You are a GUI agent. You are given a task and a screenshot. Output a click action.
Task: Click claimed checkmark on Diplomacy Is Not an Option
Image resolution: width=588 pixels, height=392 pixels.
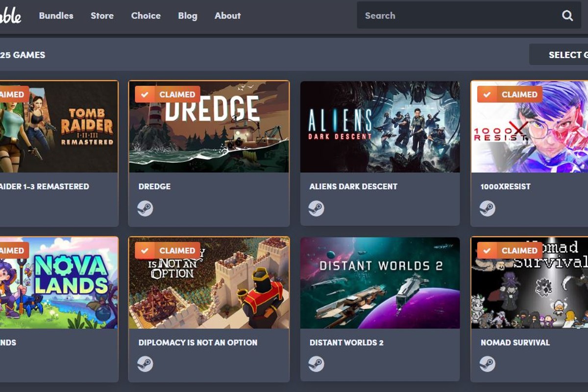click(145, 250)
